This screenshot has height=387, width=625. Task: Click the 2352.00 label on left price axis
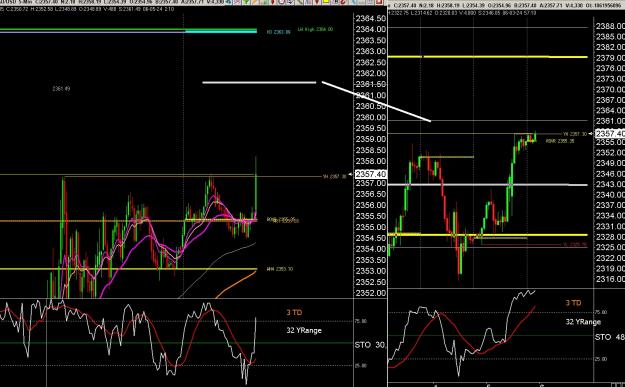tap(371, 293)
